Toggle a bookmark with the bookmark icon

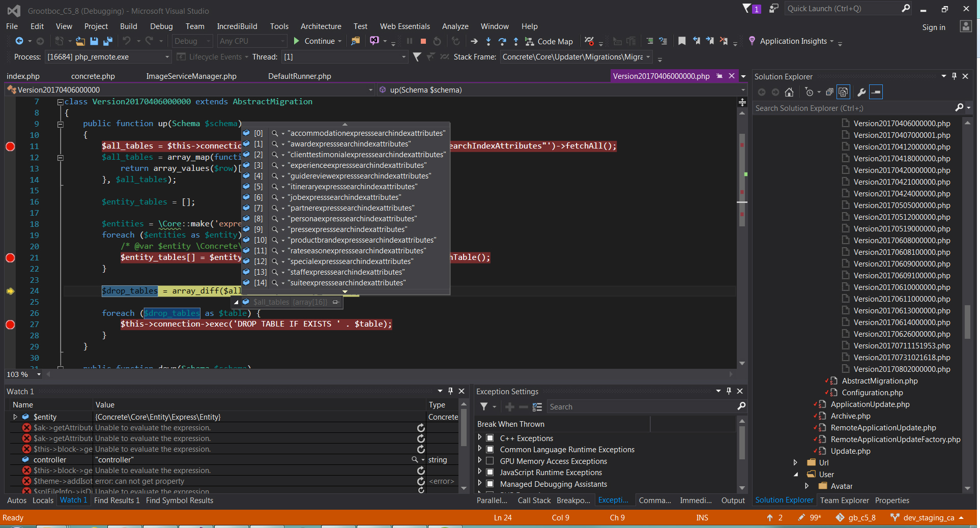pyautogui.click(x=682, y=41)
